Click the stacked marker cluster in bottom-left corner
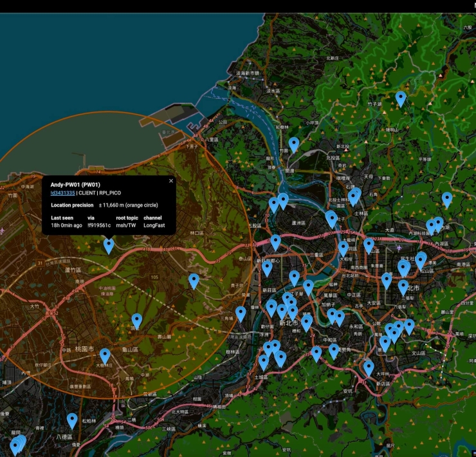This screenshot has width=476, height=457. (x=18, y=443)
